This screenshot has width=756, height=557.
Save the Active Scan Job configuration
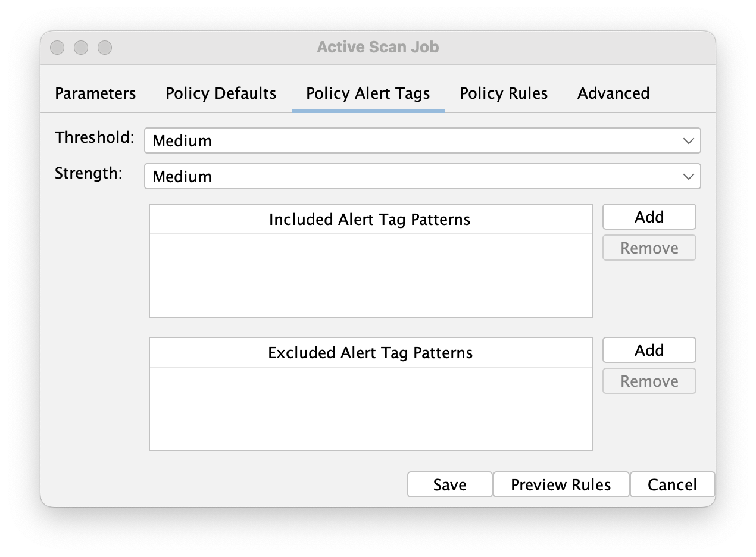point(449,484)
